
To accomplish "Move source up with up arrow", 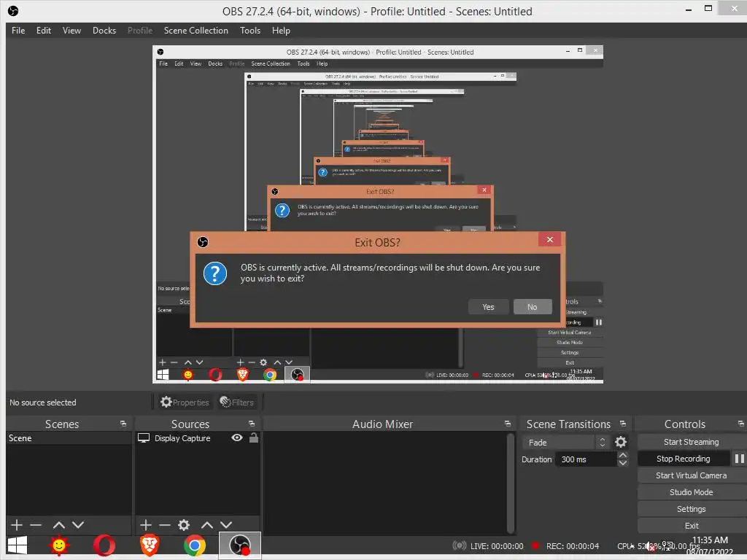I will click(x=206, y=525).
